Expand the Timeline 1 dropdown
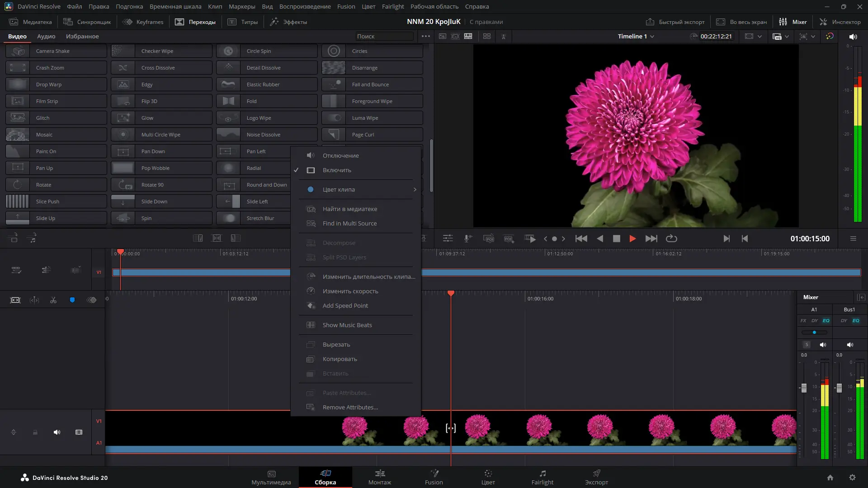Image resolution: width=868 pixels, height=488 pixels. 652,37
